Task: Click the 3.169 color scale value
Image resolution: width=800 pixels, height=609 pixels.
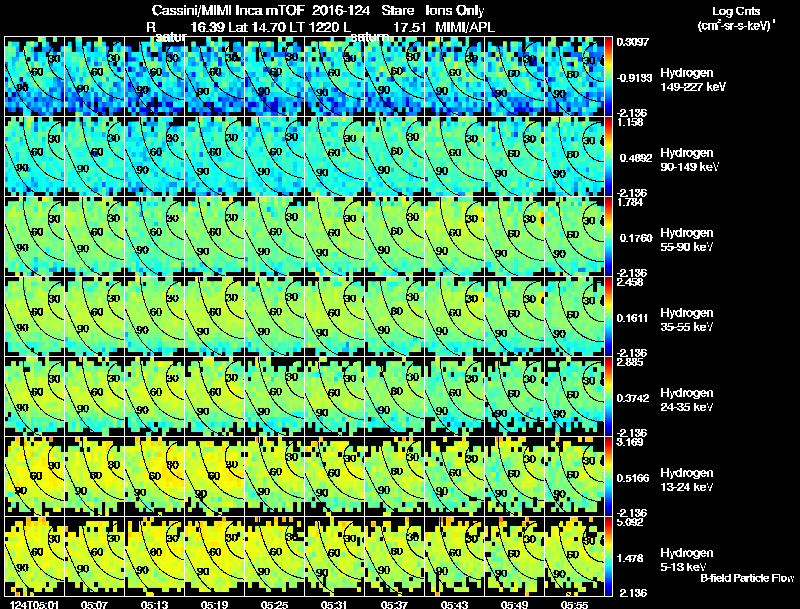Action: point(630,442)
